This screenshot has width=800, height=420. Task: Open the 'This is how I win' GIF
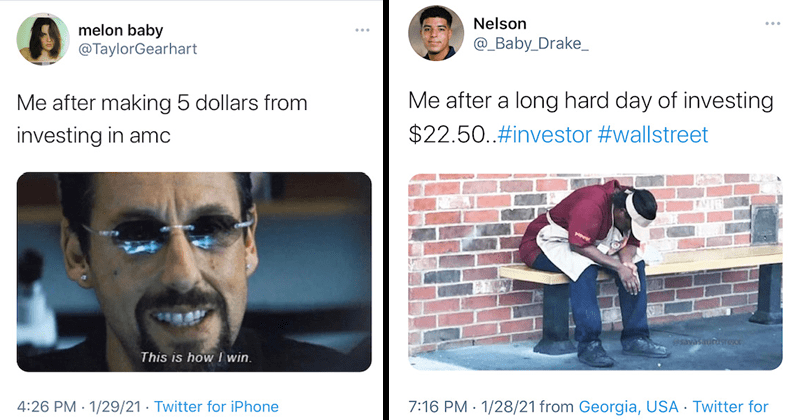click(194, 272)
